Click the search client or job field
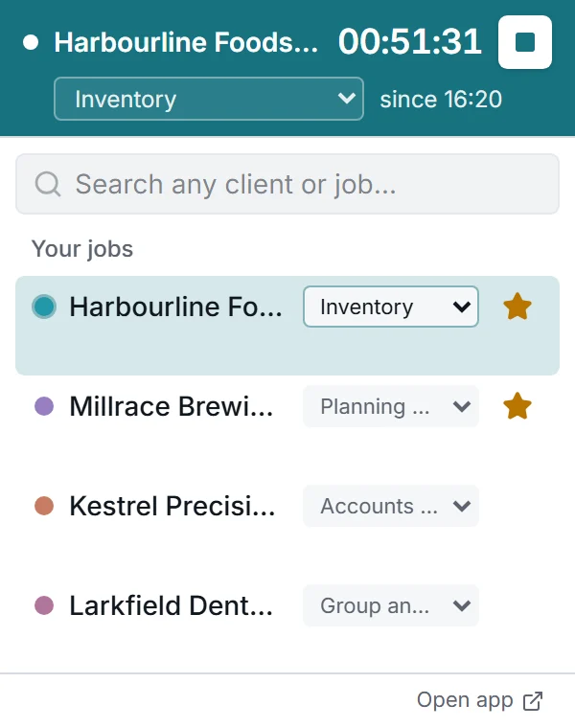 (x=287, y=184)
